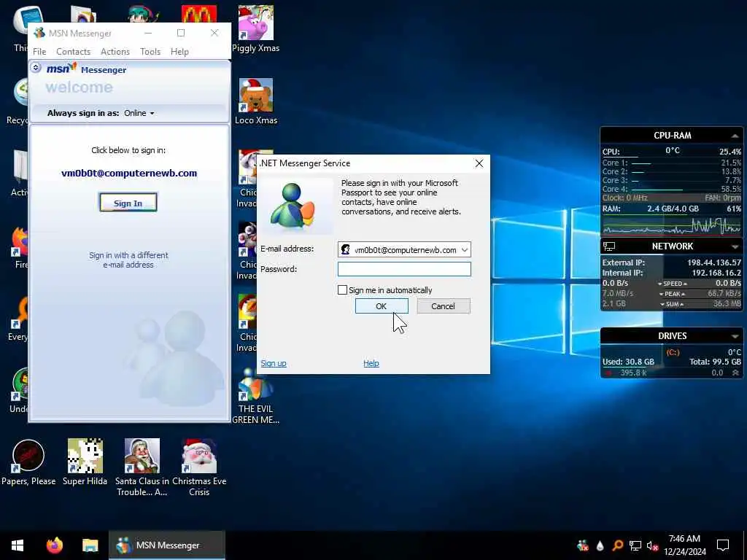Launch Firefox from the taskbar
Viewport: 747px width, 560px height.
tap(54, 545)
